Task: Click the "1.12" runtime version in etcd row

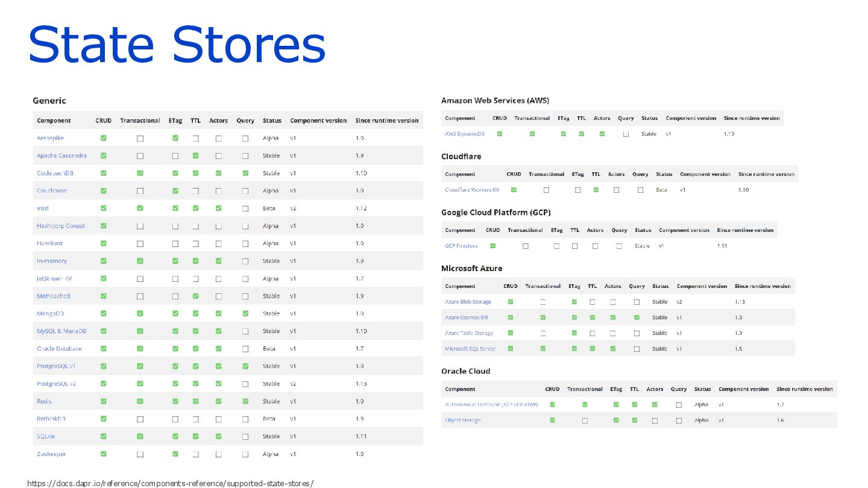Action: pyautogui.click(x=361, y=208)
